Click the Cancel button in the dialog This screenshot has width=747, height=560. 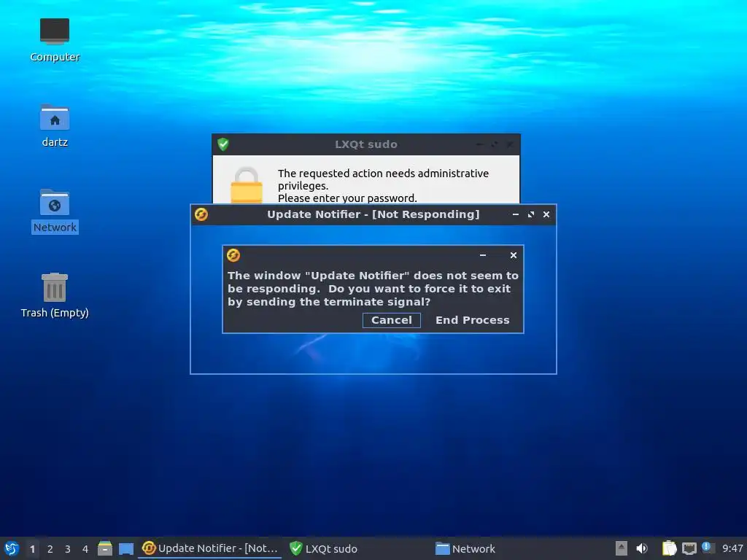(x=391, y=320)
